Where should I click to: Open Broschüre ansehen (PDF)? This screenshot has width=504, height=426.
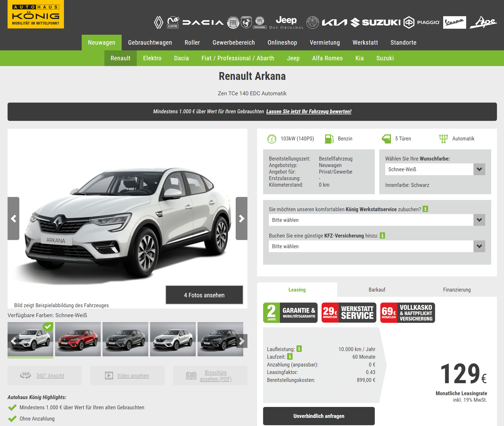click(210, 375)
